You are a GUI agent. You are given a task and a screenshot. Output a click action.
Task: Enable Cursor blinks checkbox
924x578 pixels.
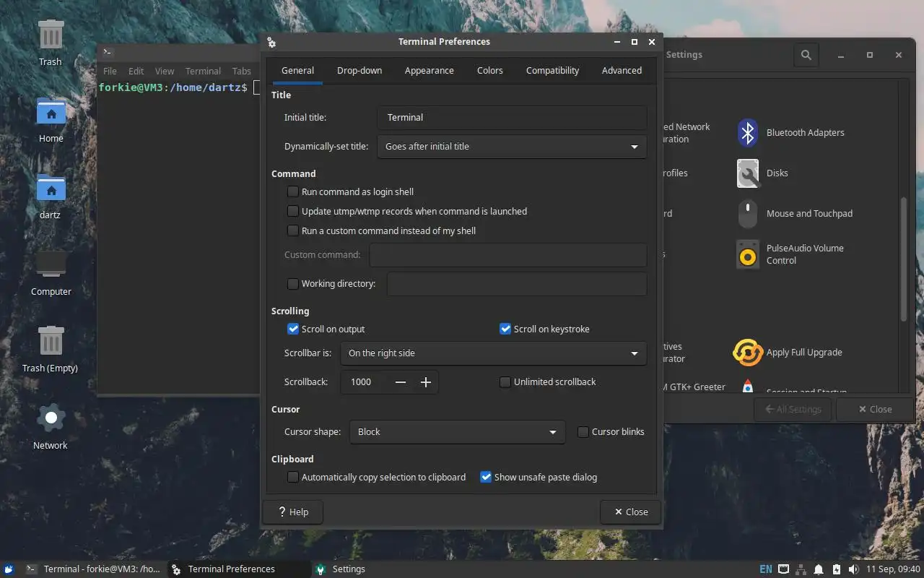(583, 432)
